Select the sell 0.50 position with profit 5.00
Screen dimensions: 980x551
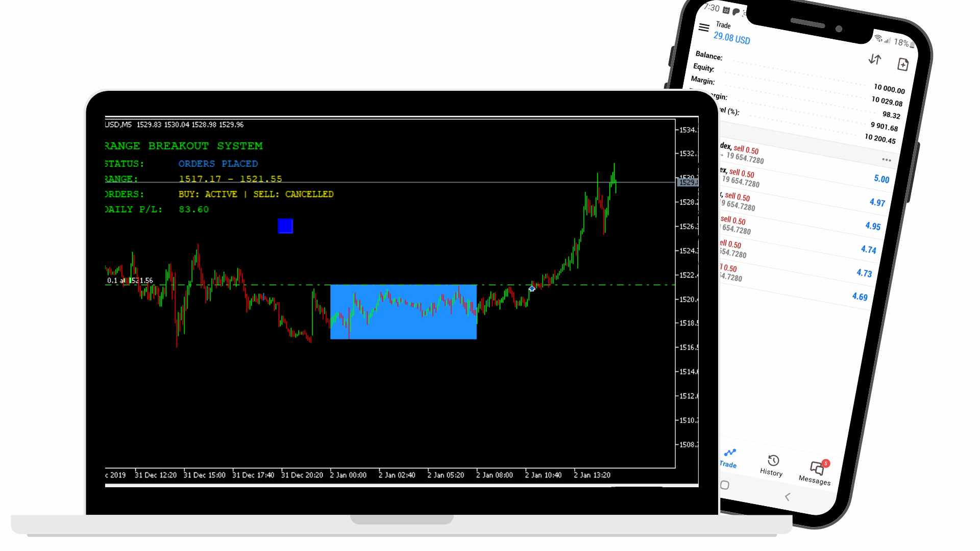point(804,164)
